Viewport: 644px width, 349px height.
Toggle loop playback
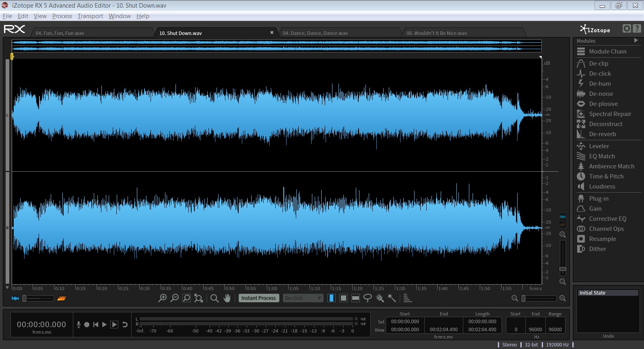125,324
